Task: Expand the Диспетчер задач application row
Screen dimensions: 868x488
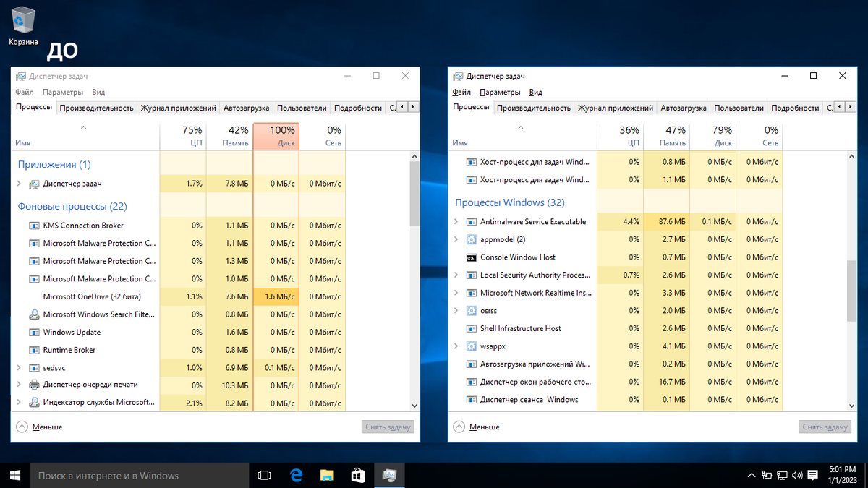Action: pos(20,184)
